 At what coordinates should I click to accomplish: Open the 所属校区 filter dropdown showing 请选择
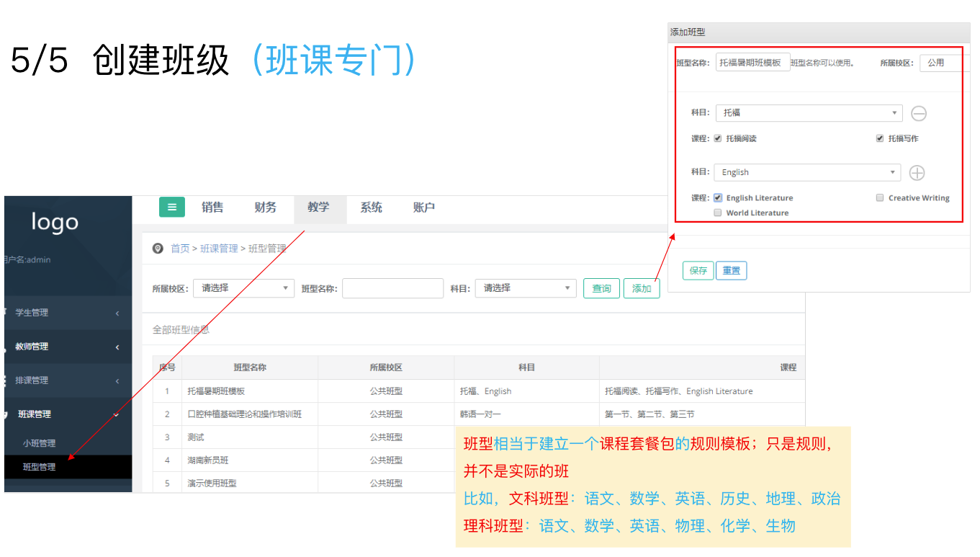tap(243, 288)
